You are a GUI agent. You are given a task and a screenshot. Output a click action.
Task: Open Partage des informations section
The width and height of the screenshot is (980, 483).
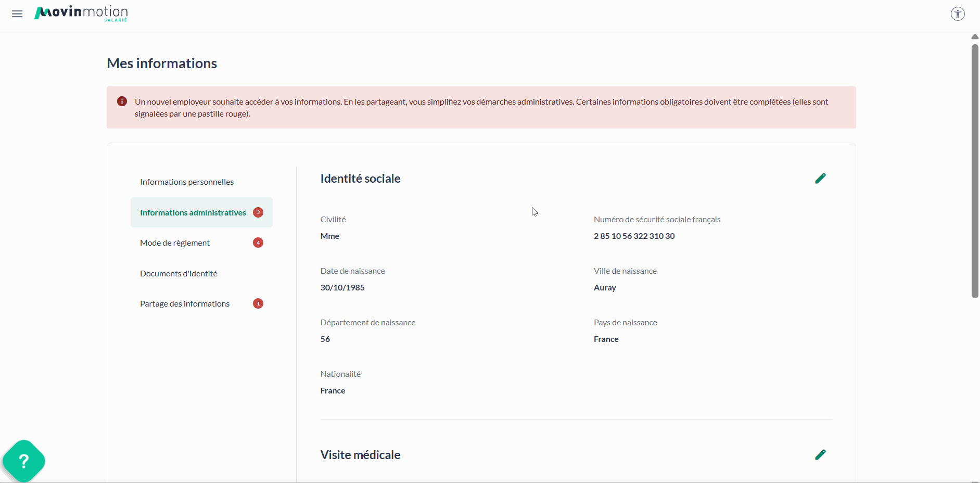pyautogui.click(x=185, y=303)
